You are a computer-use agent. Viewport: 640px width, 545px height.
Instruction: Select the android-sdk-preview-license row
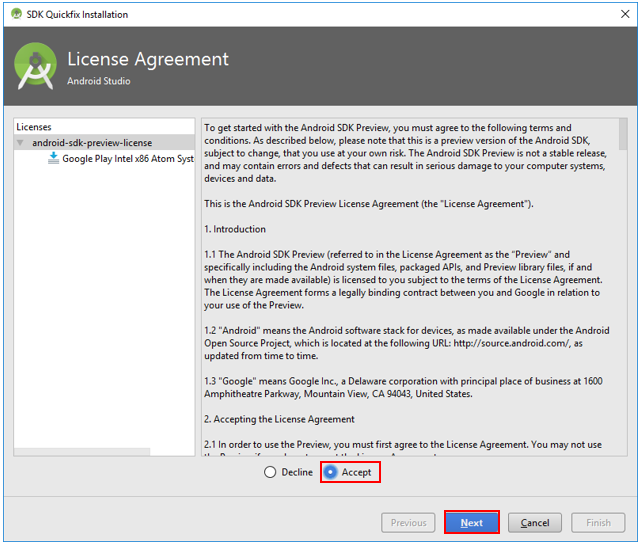point(104,142)
